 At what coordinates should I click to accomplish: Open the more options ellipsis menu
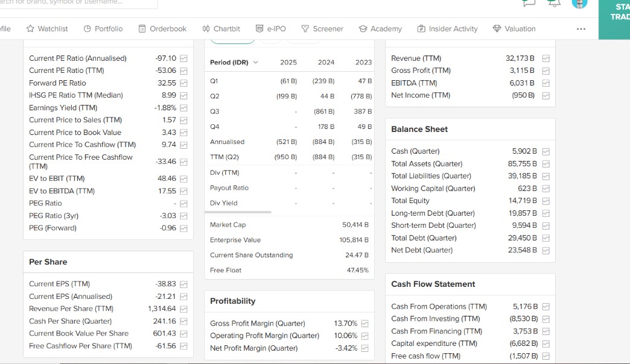[581, 29]
